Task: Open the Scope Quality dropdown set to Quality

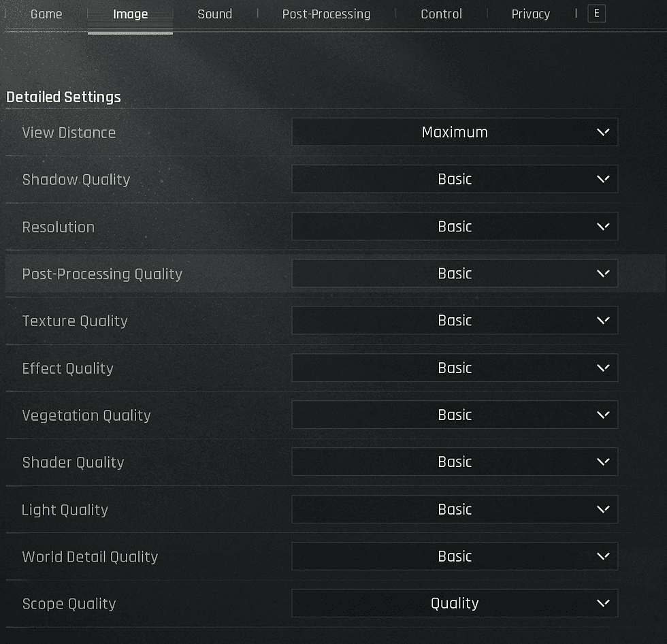Action: click(455, 603)
